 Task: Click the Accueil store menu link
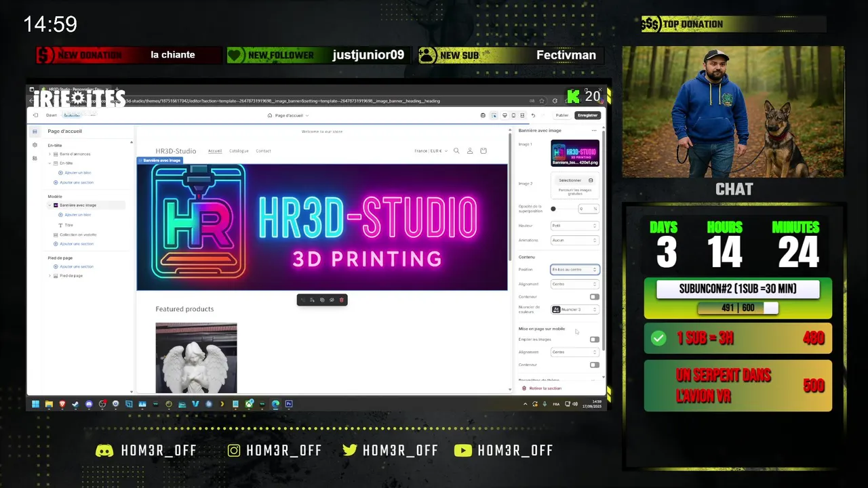tap(215, 151)
